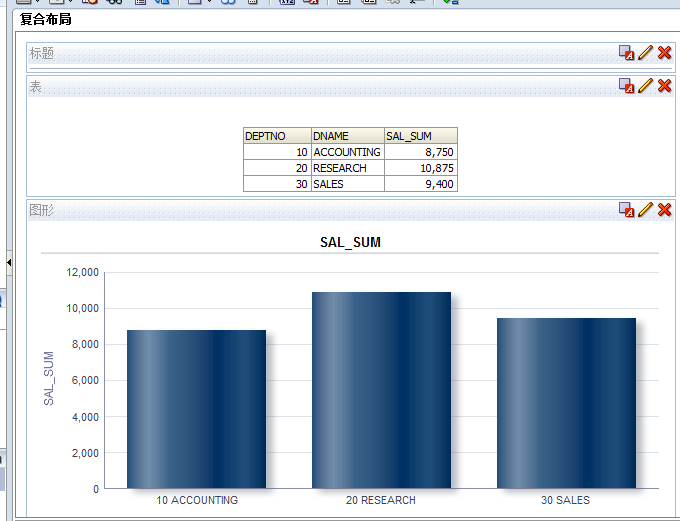Click the 4,000 y-axis tick label

(85, 417)
